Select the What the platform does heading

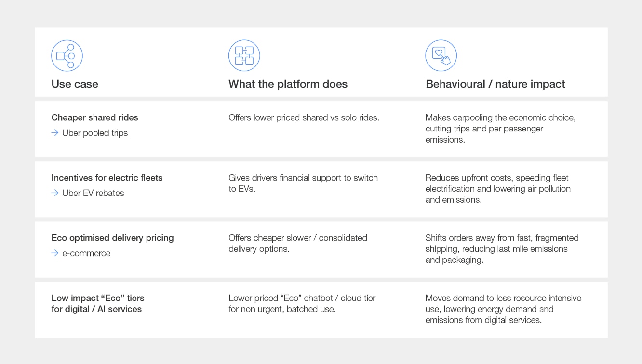point(288,84)
